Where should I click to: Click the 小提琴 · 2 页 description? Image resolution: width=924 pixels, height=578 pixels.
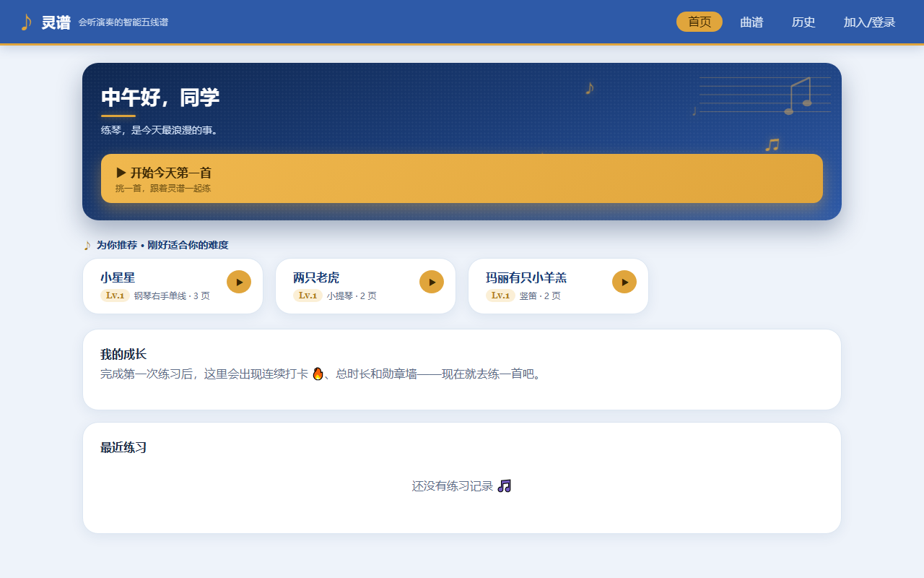tap(352, 296)
